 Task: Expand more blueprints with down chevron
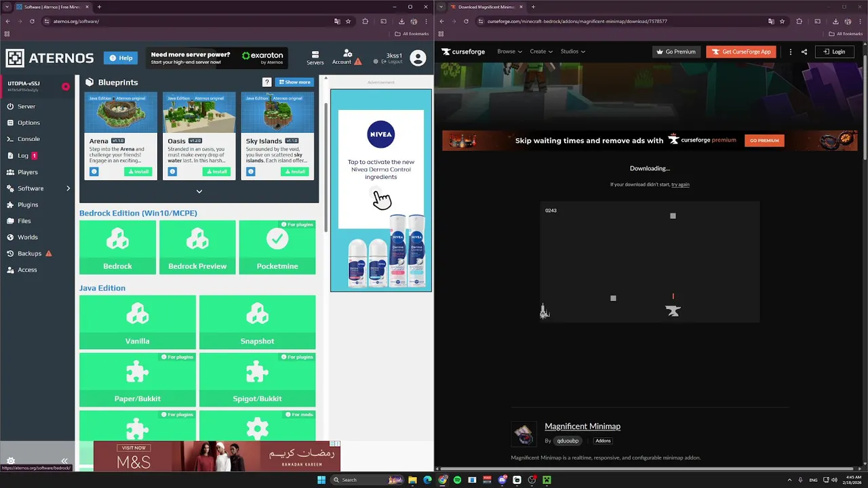click(199, 191)
